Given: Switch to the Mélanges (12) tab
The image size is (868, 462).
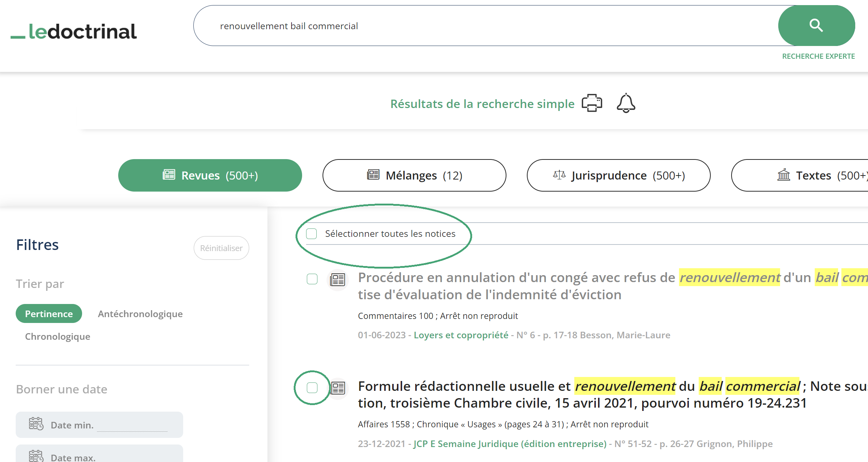Looking at the screenshot, I should [x=414, y=175].
